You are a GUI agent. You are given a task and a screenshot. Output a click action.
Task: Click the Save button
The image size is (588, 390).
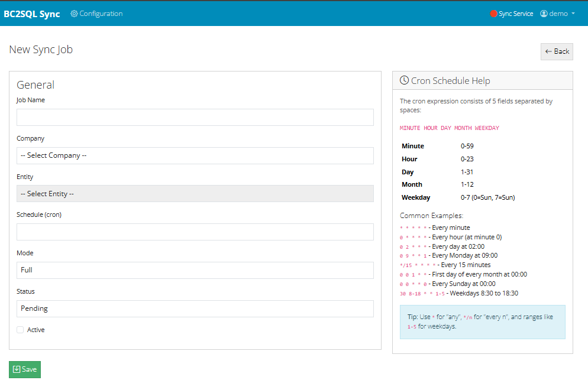pyautogui.click(x=24, y=369)
